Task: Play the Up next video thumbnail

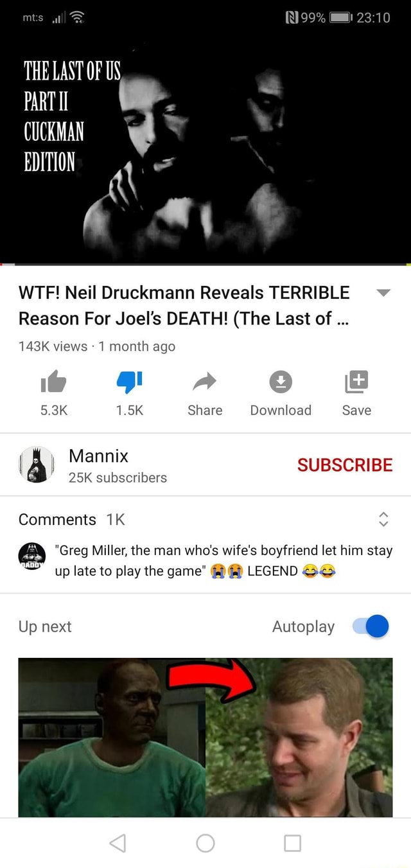Action: coord(205,738)
